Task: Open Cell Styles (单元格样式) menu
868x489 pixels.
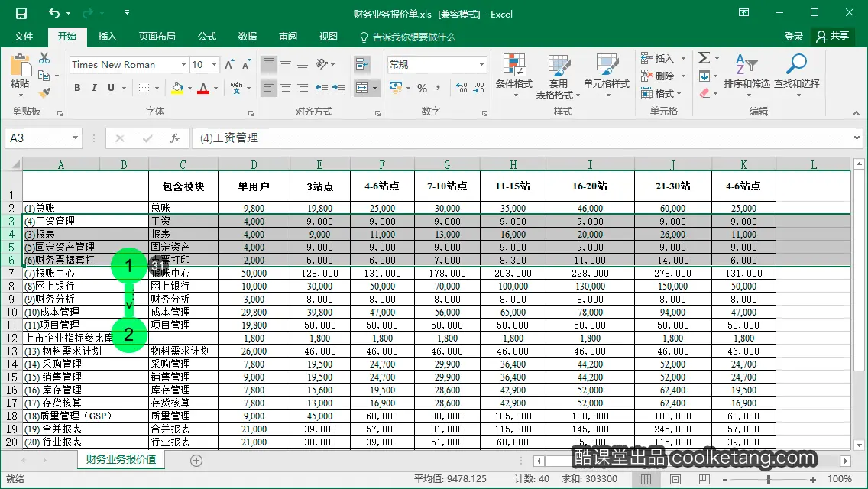Action: click(x=607, y=76)
